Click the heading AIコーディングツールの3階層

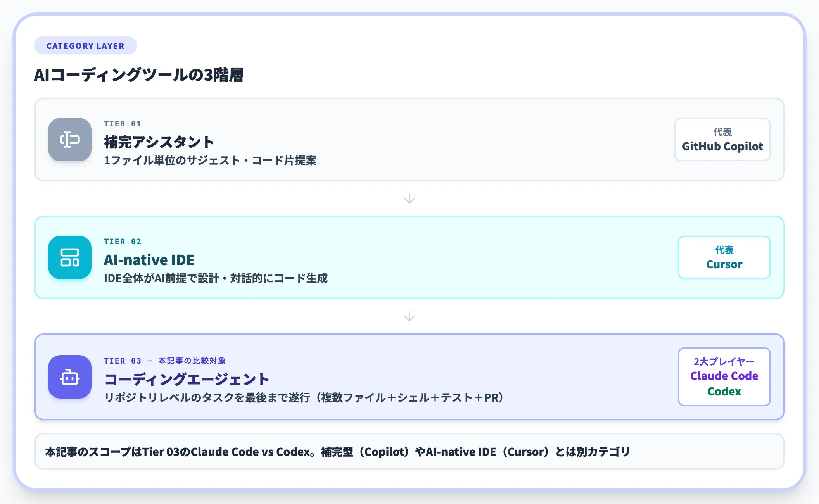tap(139, 75)
